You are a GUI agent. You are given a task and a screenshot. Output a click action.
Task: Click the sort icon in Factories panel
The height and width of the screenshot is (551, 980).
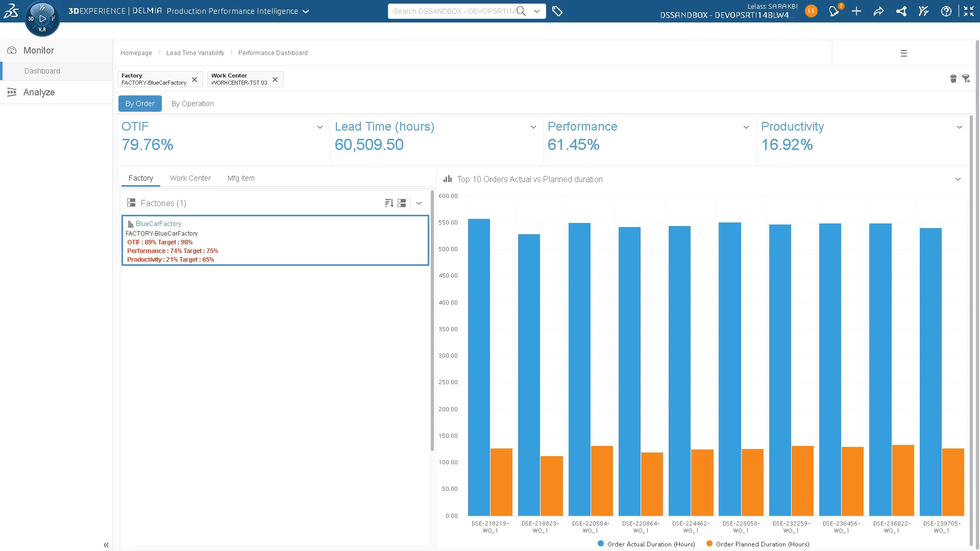tap(389, 203)
